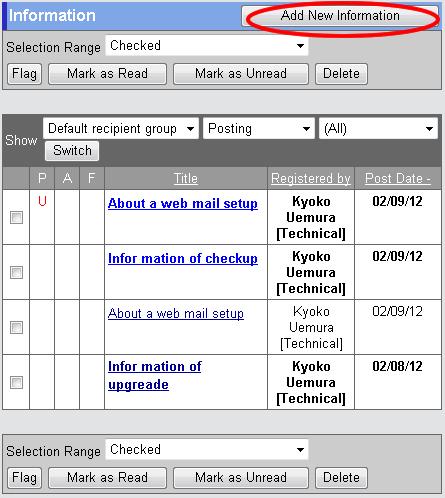The image size is (445, 498).
Task: Open the Infor mation of checkup link
Action: pyautogui.click(x=183, y=258)
